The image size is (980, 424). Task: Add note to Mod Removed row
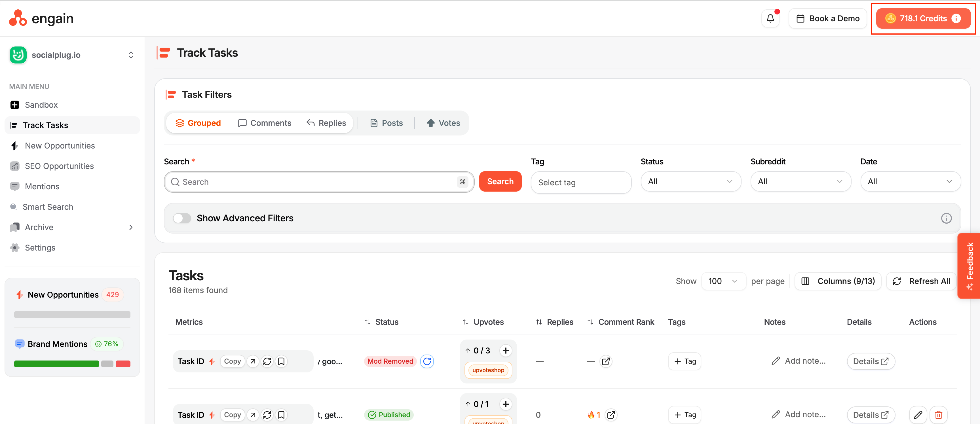pos(798,361)
